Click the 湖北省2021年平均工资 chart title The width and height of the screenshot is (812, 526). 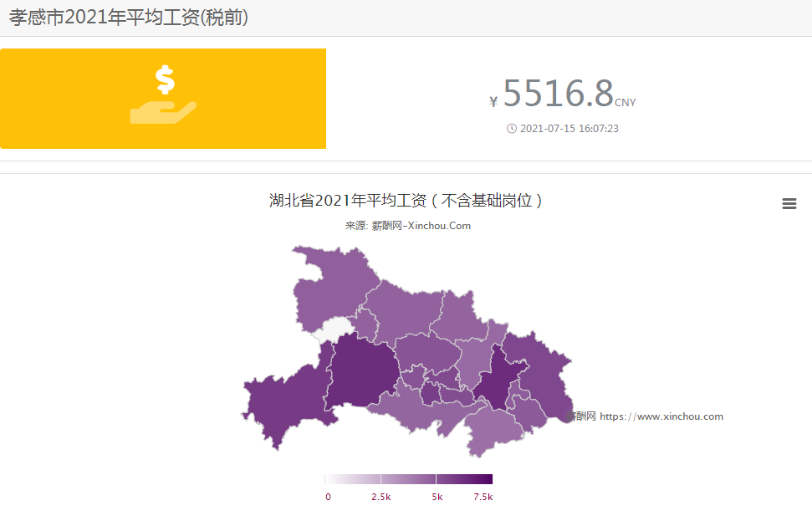(406, 201)
